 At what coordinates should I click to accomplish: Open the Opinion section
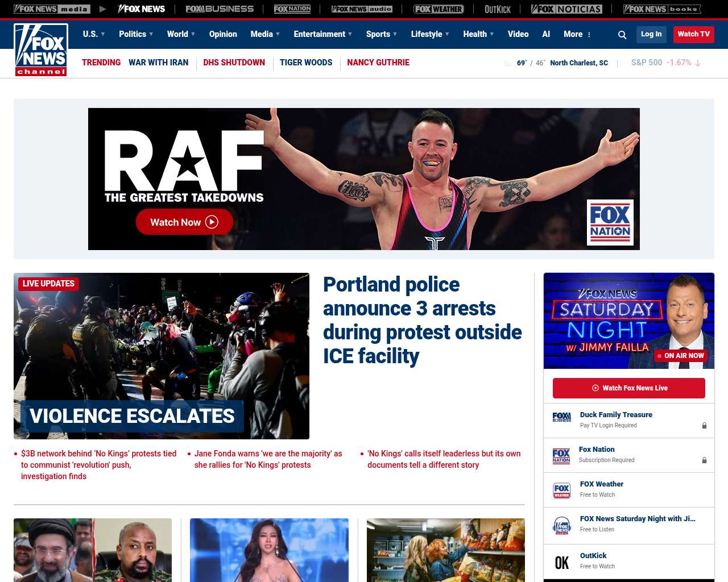[223, 34]
